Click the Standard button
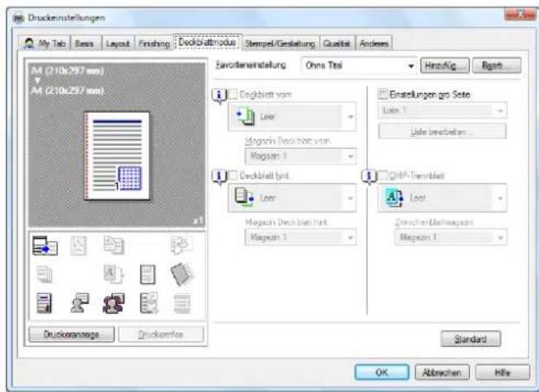This screenshot has width=539, height=392. point(471,339)
